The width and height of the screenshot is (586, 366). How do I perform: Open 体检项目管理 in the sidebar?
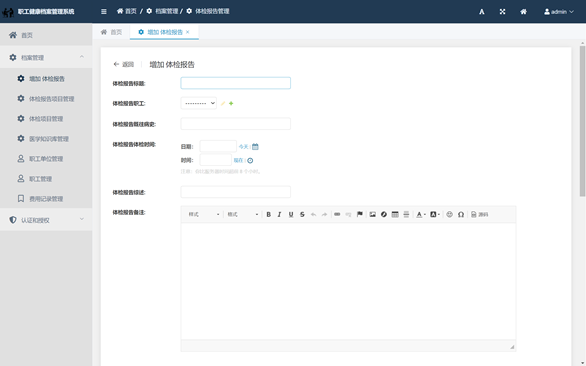pyautogui.click(x=46, y=119)
